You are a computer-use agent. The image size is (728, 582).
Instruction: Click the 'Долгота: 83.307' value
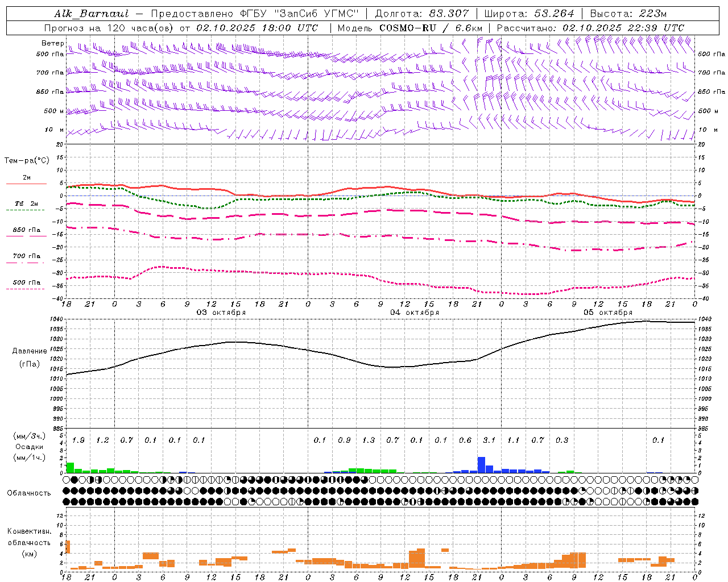tap(422, 14)
